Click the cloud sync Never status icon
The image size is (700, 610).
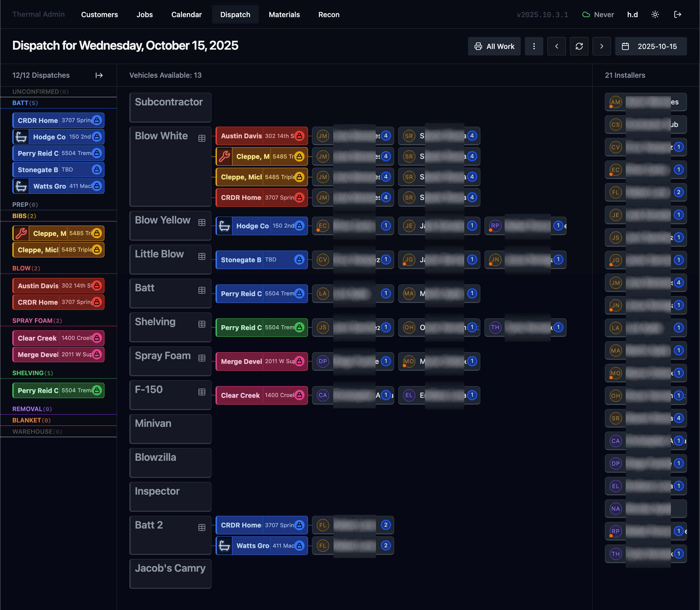[586, 15]
